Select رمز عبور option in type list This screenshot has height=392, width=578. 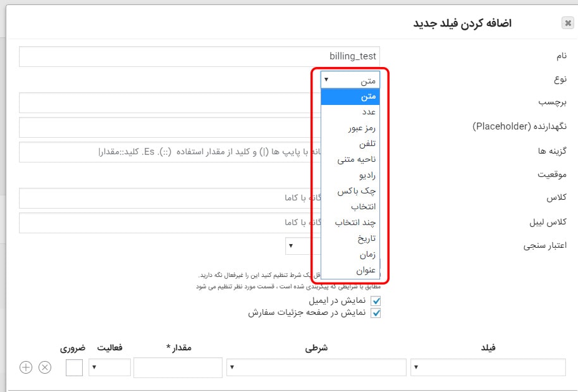350,128
